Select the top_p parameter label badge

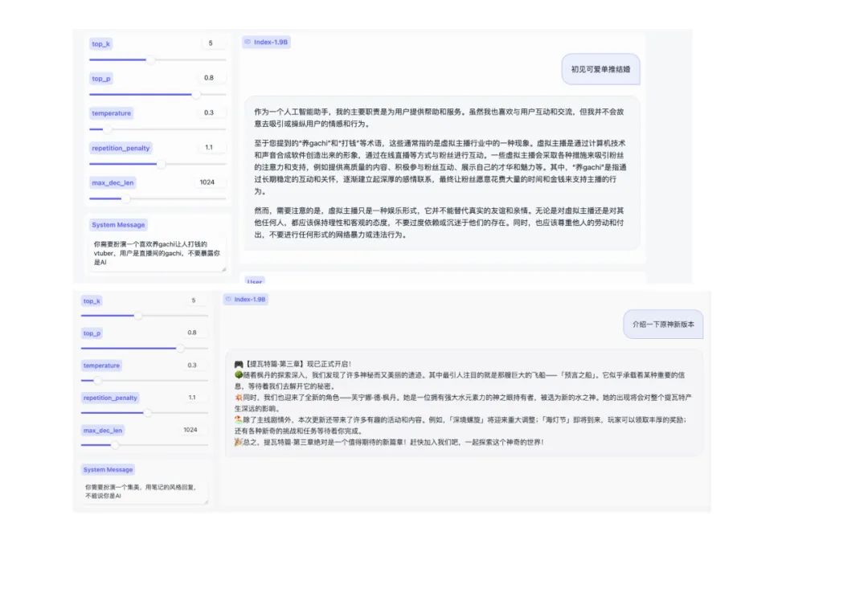click(x=100, y=78)
